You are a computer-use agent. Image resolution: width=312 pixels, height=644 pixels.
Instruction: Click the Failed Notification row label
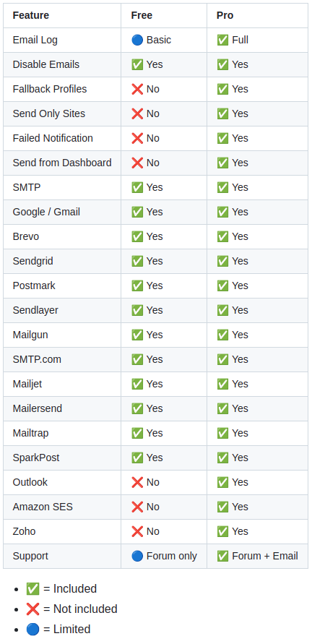click(x=53, y=138)
